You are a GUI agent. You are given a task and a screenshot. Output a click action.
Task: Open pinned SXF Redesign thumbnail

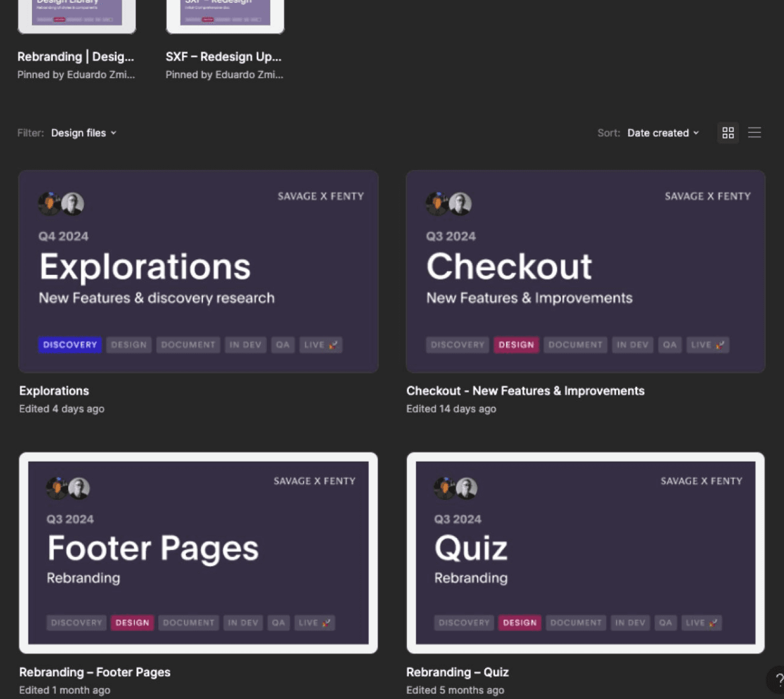click(225, 16)
